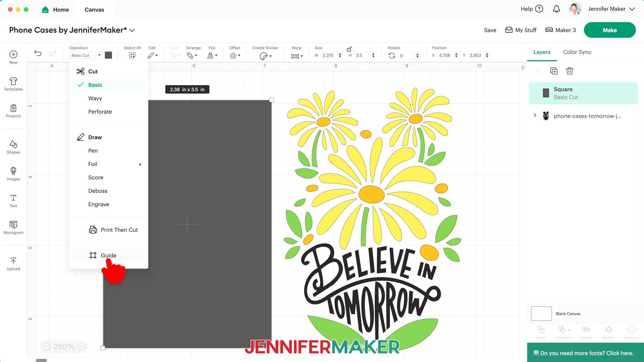Click the Rotate icon

tap(392, 55)
